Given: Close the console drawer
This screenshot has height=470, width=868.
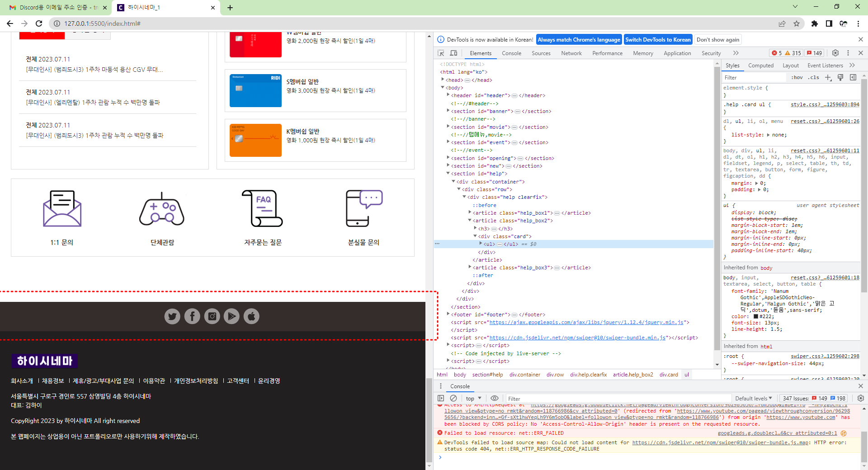Looking at the screenshot, I should pos(861,386).
